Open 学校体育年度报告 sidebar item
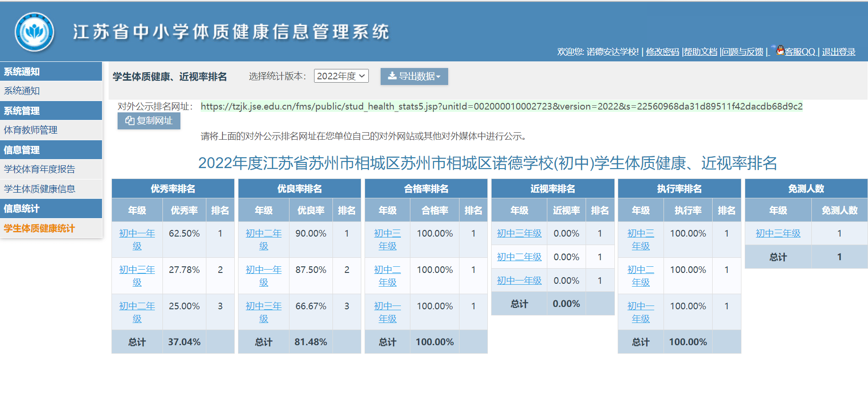Screen dimensions: 868x416 pos(51,169)
